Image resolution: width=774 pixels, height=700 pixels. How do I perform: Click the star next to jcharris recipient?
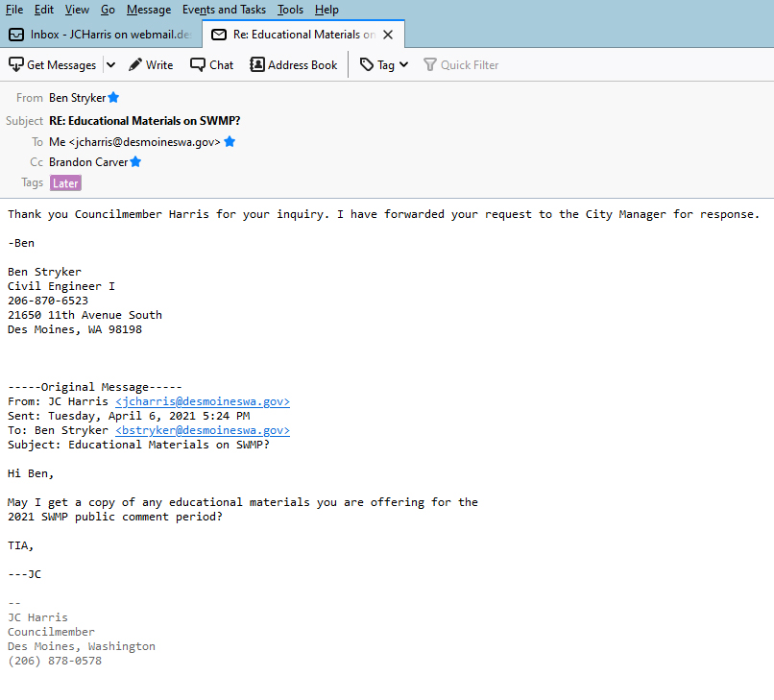[x=230, y=142]
